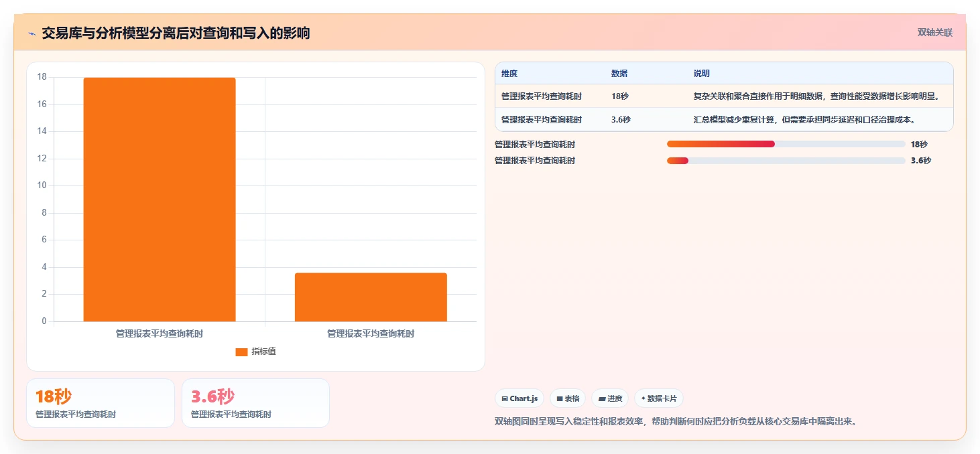Viewport: 980px width, 454px height.
Task: Click the 进度 chip
Action: (x=610, y=398)
